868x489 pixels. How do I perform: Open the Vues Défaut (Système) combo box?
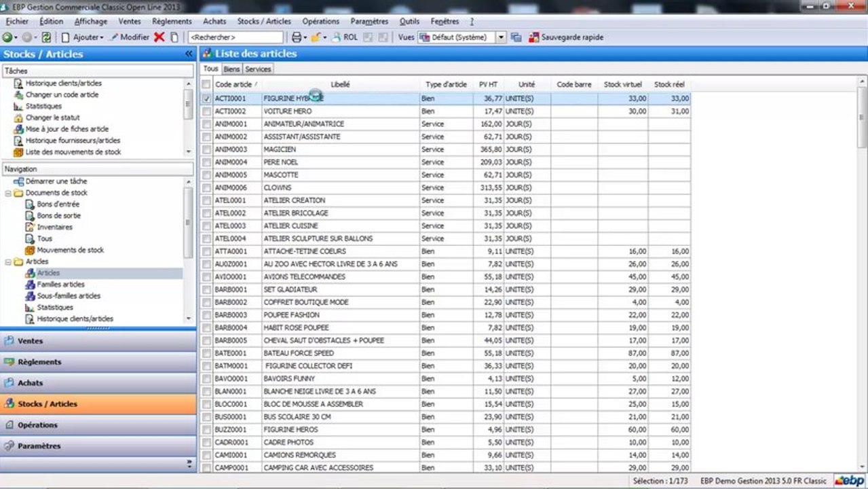tap(461, 37)
